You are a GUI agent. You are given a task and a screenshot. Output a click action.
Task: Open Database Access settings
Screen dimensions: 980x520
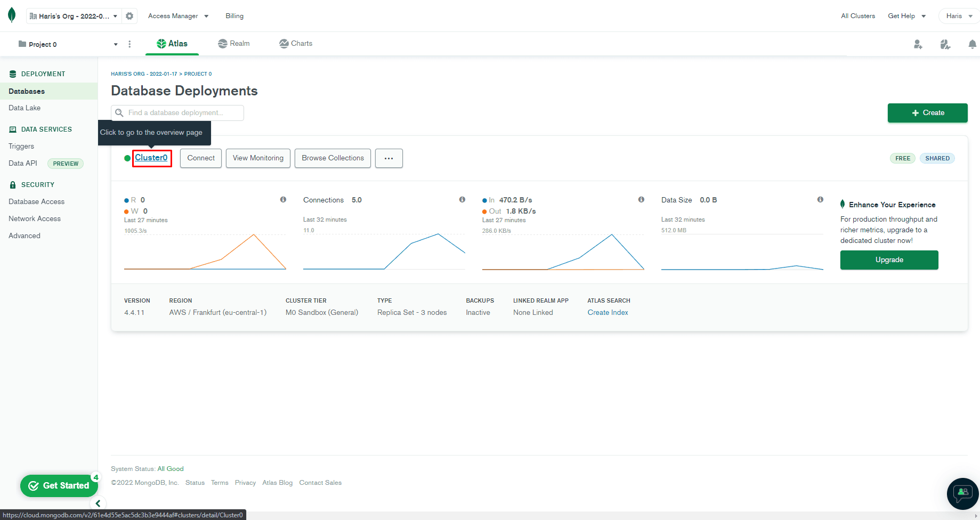[36, 201]
